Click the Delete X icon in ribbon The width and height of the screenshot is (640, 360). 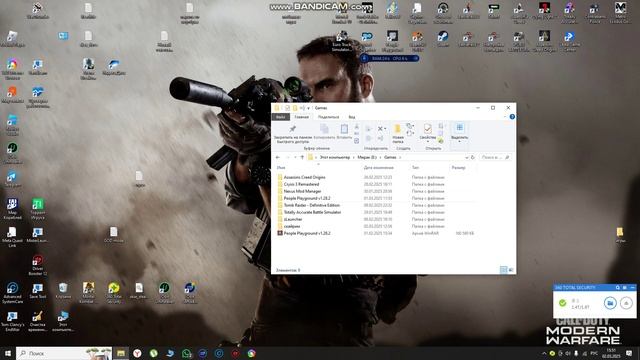380,129
